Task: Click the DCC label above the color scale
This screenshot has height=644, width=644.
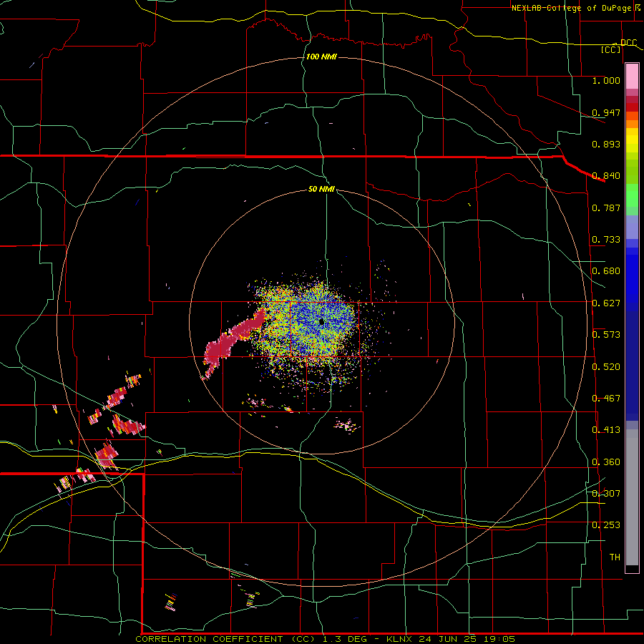Action: (628, 43)
